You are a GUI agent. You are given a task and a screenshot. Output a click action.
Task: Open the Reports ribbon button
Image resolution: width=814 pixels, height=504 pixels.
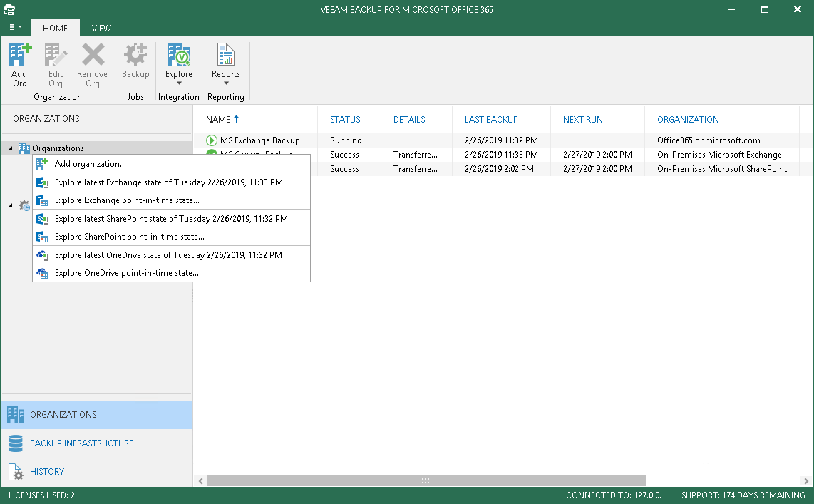click(x=226, y=65)
